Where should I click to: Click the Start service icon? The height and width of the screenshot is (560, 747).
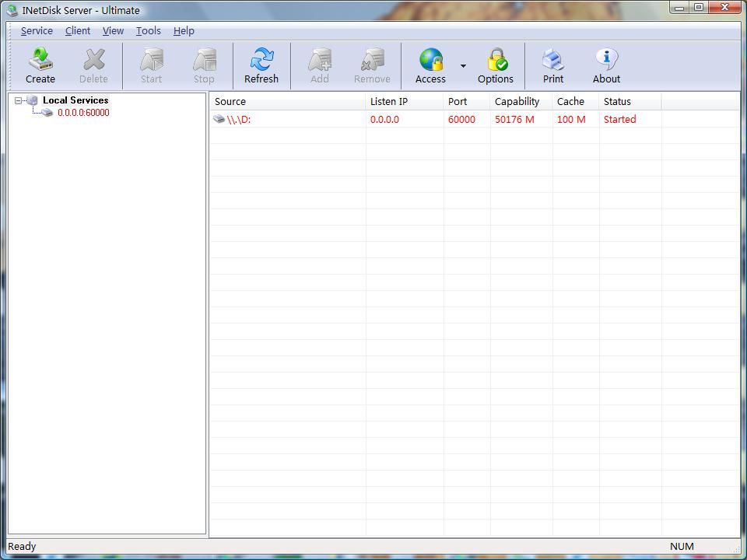(151, 61)
